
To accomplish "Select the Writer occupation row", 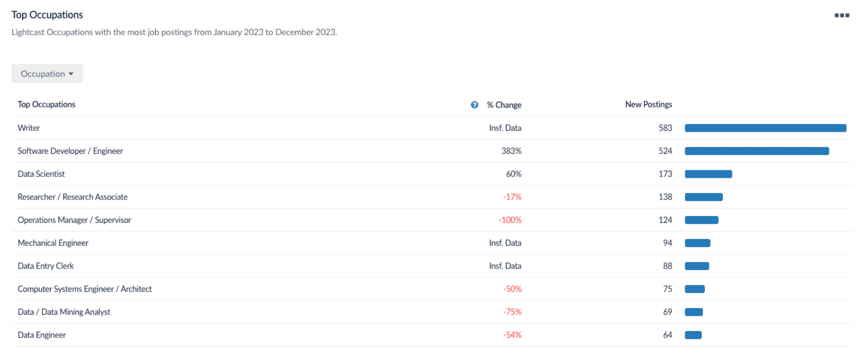I will point(29,128).
